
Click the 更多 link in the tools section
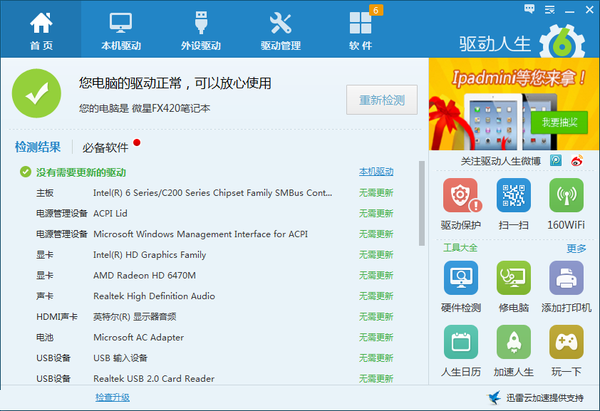576,248
